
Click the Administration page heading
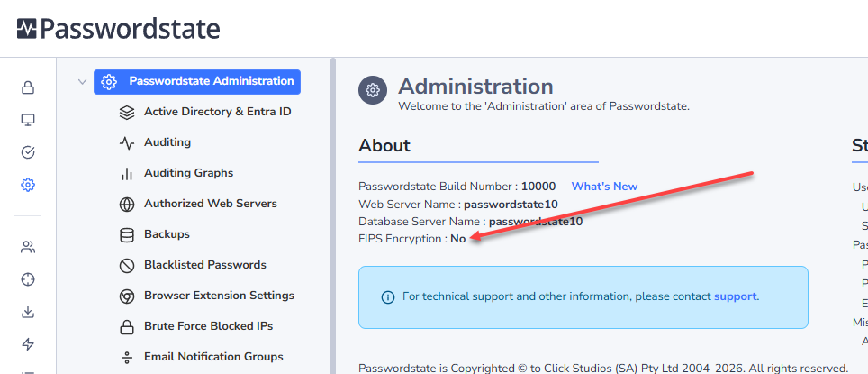475,87
